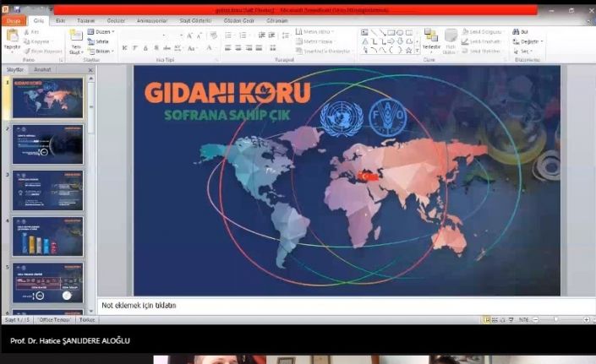Expand the Değiştir dropdown

(x=530, y=41)
